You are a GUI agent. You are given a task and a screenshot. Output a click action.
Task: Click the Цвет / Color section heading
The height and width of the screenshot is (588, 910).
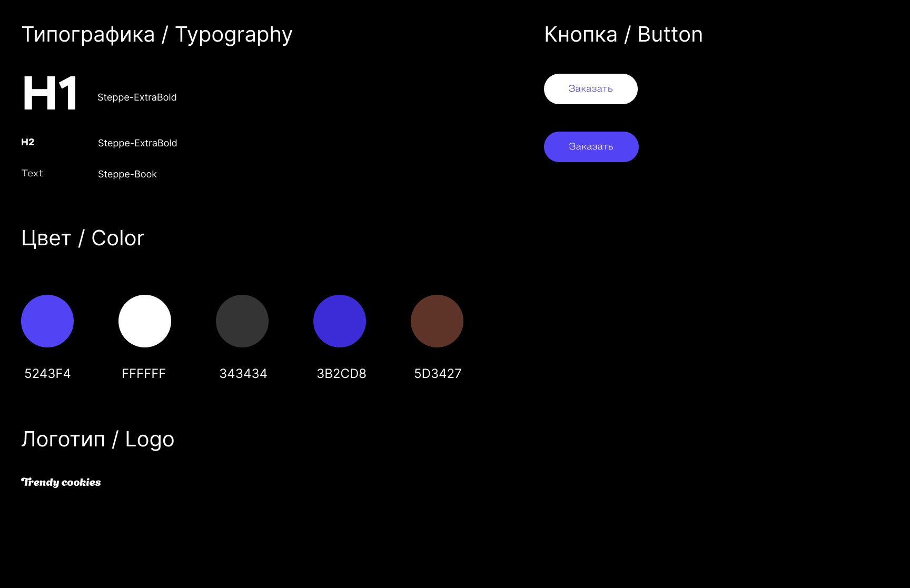83,238
